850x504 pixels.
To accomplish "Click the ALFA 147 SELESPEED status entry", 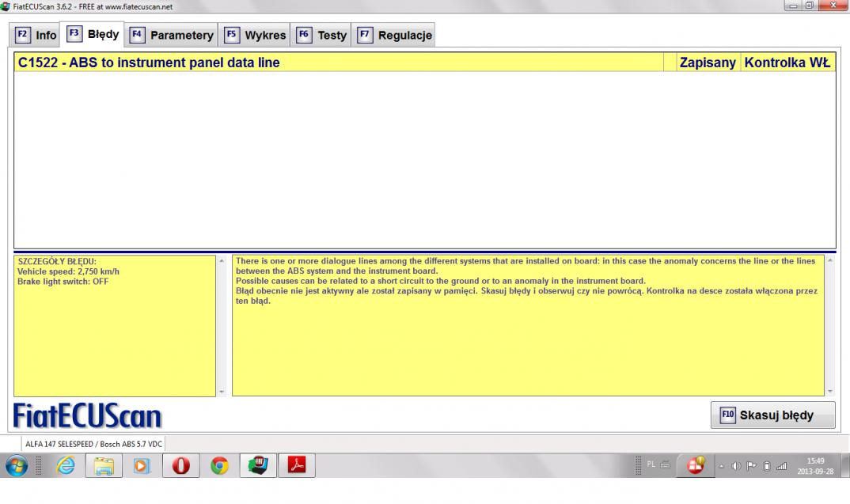I will pos(93,444).
